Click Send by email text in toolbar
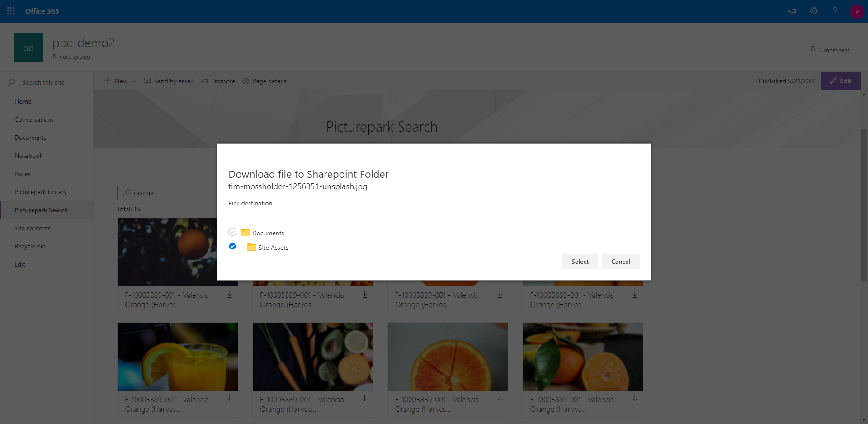 click(174, 81)
